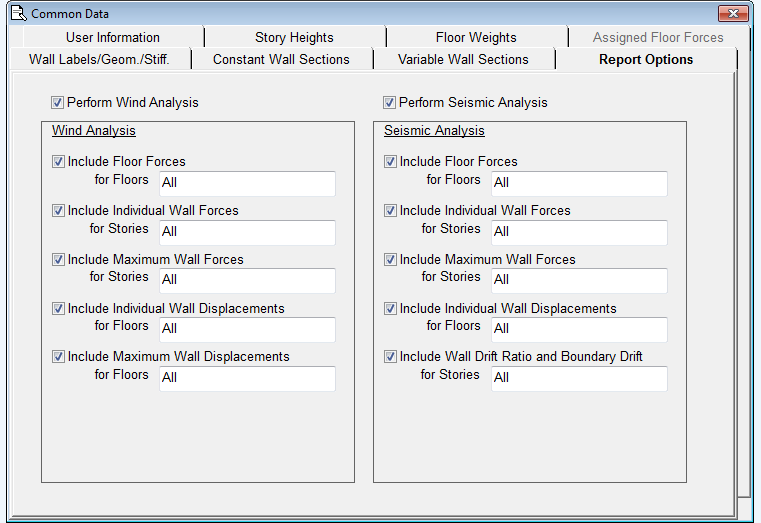Screen dimensions: 761x523
Task: Toggle seismic Include Individual Wall Forces
Action: [391, 210]
